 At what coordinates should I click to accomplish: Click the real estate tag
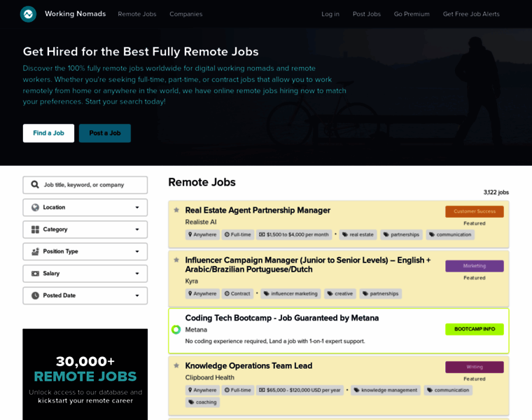[x=358, y=234]
